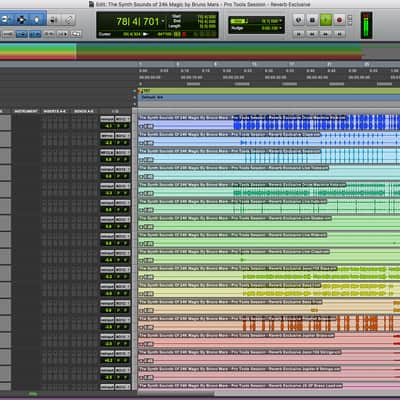Click the clip gain badge on the first track

(147, 126)
